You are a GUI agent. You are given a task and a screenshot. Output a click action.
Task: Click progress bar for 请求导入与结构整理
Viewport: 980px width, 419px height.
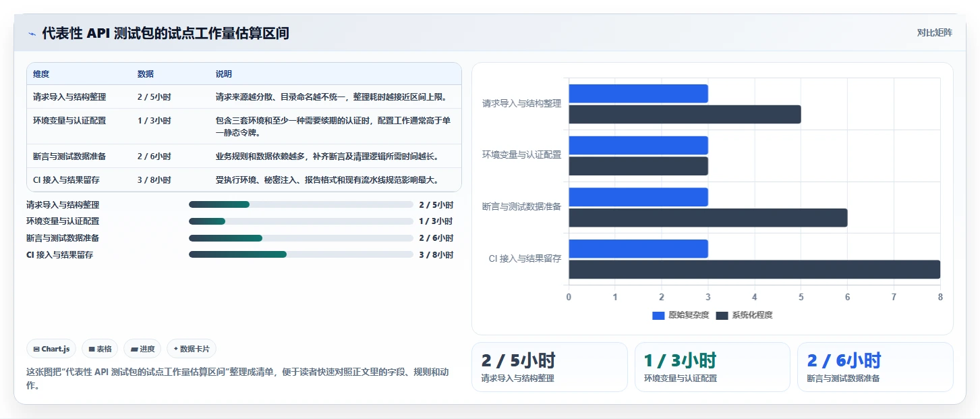[x=301, y=204]
